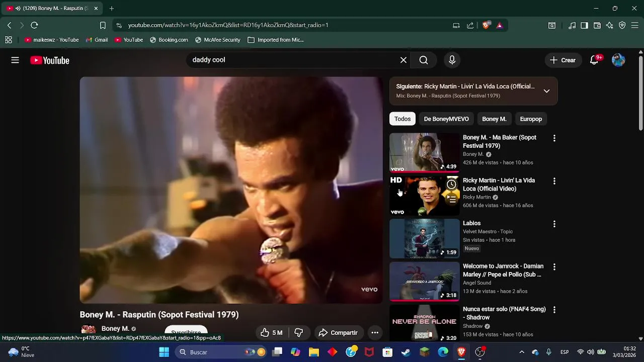Open the Imported from Mic... bookmarks folder
The image size is (644, 362).
click(x=276, y=40)
